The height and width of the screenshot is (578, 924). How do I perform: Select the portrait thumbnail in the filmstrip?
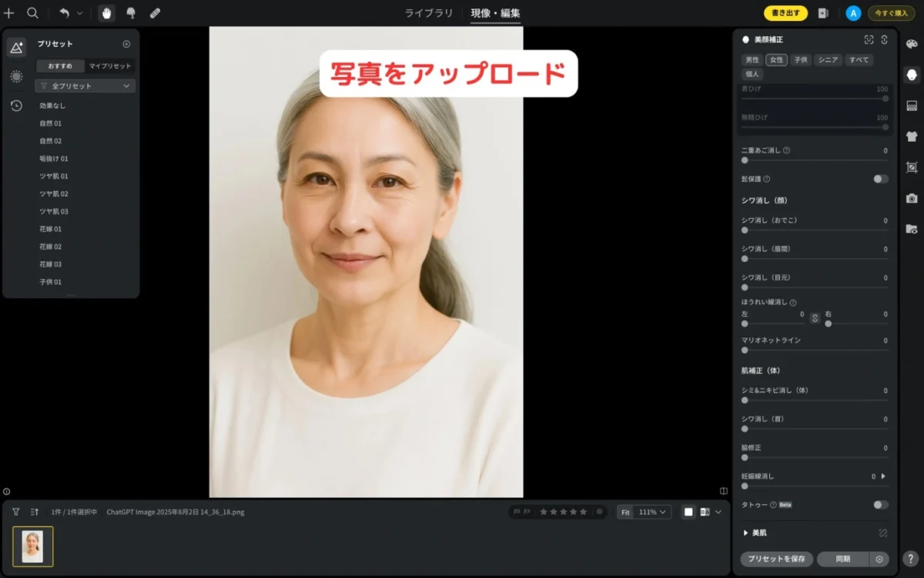pyautogui.click(x=32, y=546)
